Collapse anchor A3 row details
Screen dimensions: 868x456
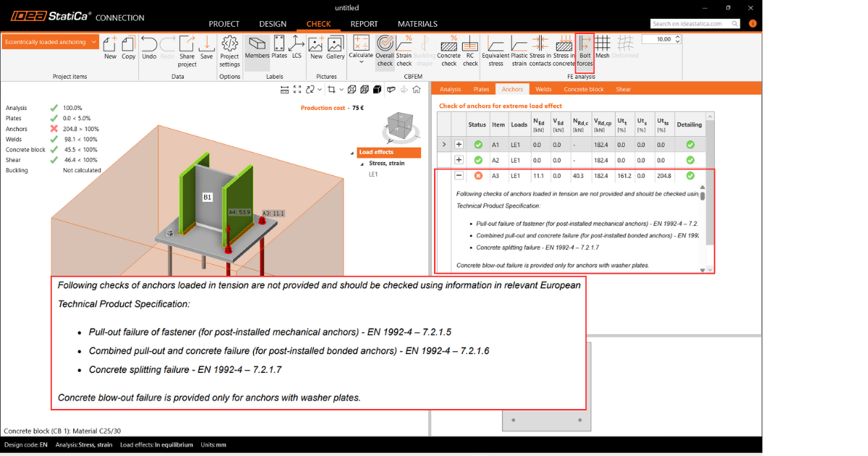[459, 175]
